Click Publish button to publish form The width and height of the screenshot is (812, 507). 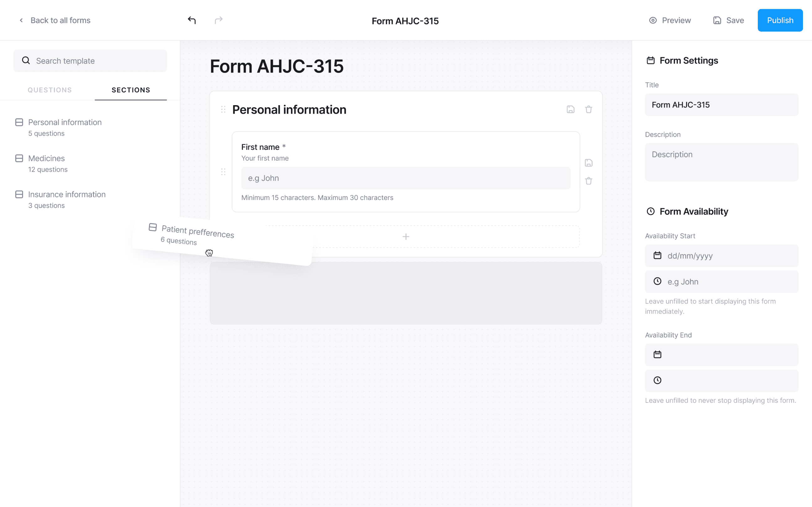pyautogui.click(x=780, y=20)
